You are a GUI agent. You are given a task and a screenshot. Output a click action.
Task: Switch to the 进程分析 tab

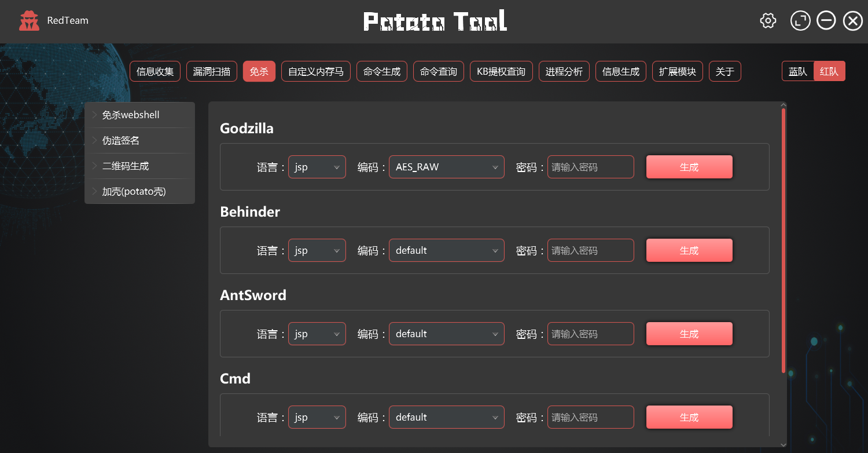point(564,71)
